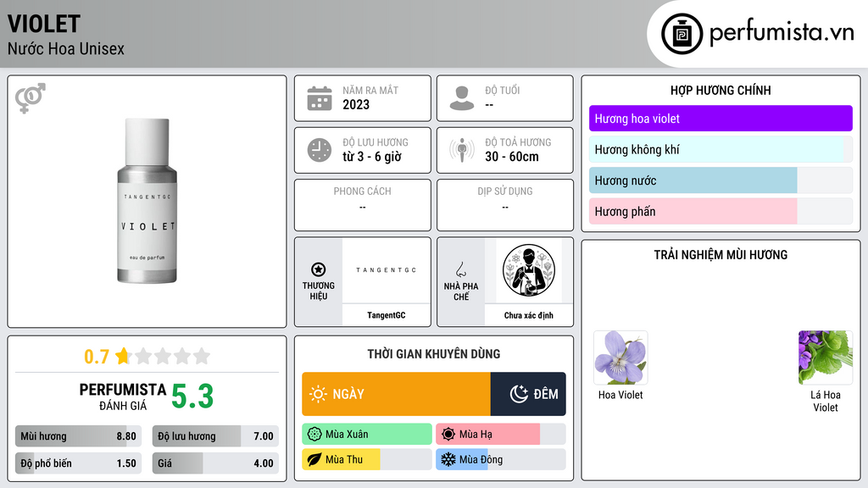Click the Ngày daytime segment
This screenshot has width=868, height=488.
click(x=397, y=394)
